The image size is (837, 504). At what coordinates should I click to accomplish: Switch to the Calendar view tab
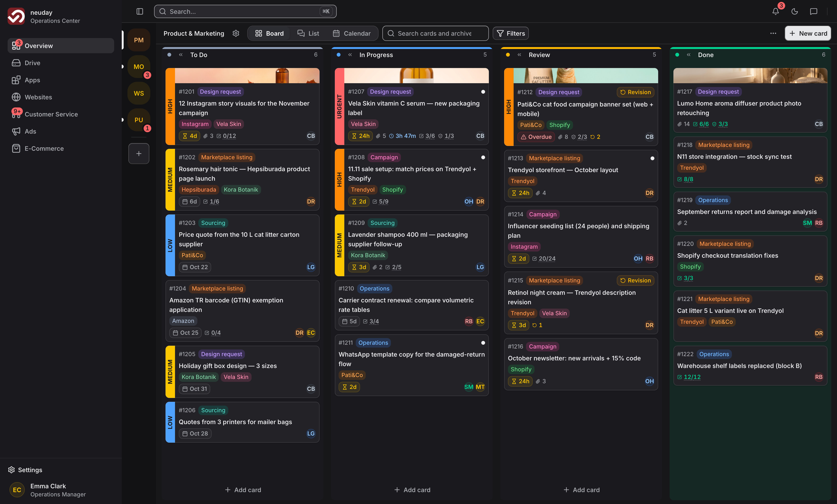coord(352,33)
